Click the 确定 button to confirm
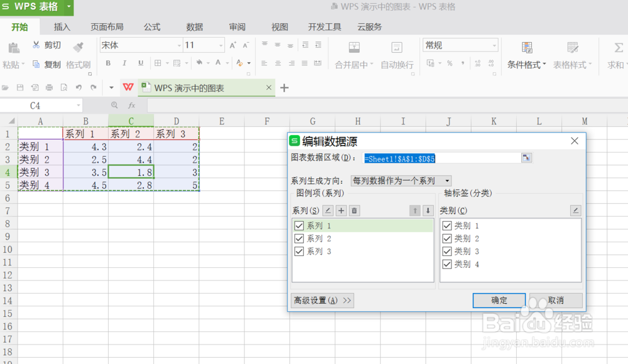This screenshot has height=364, width=628. (x=499, y=301)
